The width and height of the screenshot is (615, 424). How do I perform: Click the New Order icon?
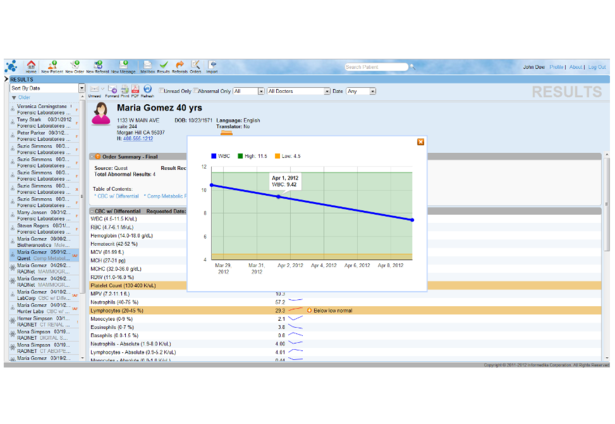coord(75,65)
